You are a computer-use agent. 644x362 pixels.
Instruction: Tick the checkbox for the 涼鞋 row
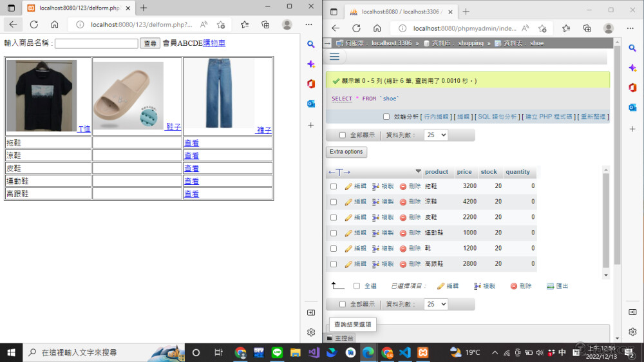click(x=334, y=202)
